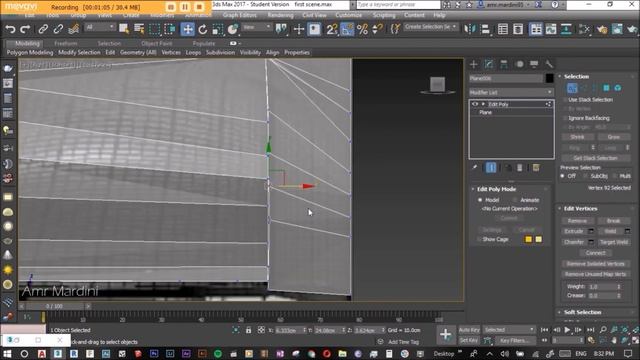Switch to the Create command panel
640x360 pixels.
coord(473,64)
